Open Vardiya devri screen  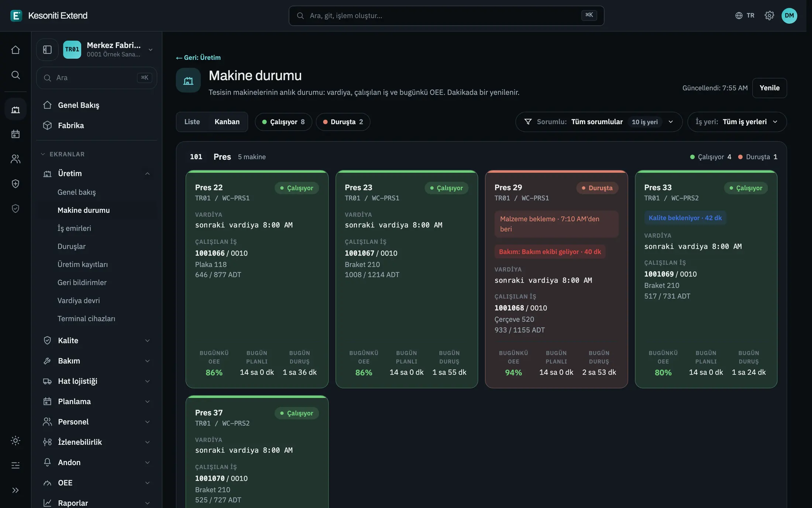click(x=79, y=300)
